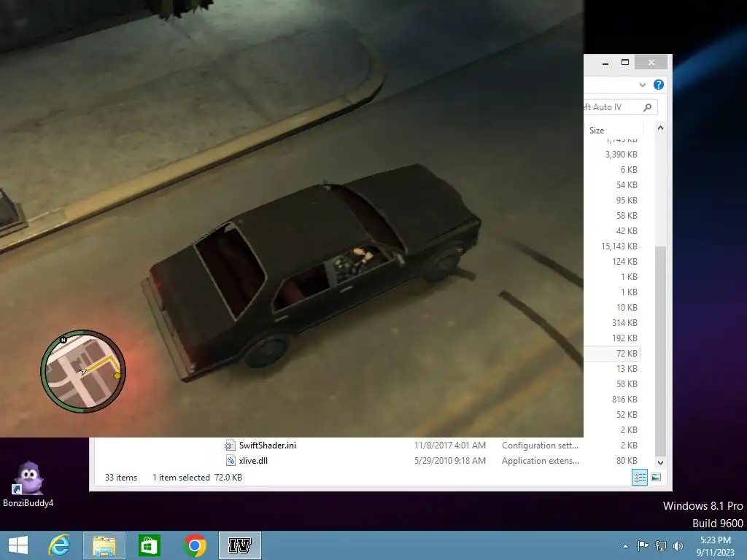Screen dimensions: 747x560
Task: Click the GTA IV minimap radar
Action: [83, 371]
